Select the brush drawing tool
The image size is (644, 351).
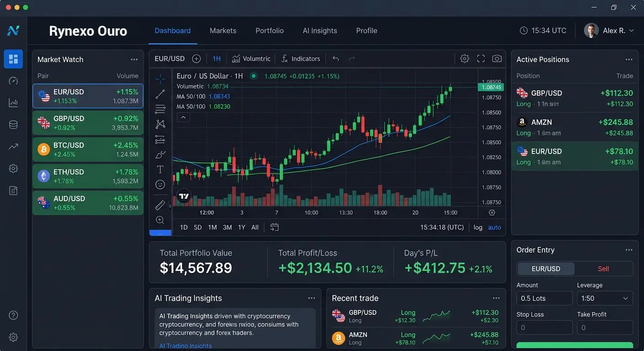(x=160, y=154)
